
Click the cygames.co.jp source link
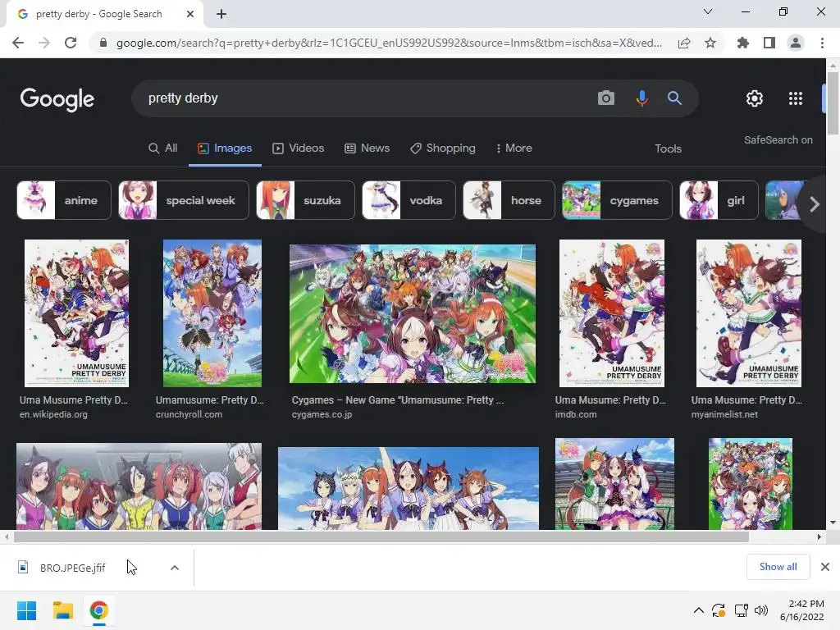pyautogui.click(x=322, y=414)
